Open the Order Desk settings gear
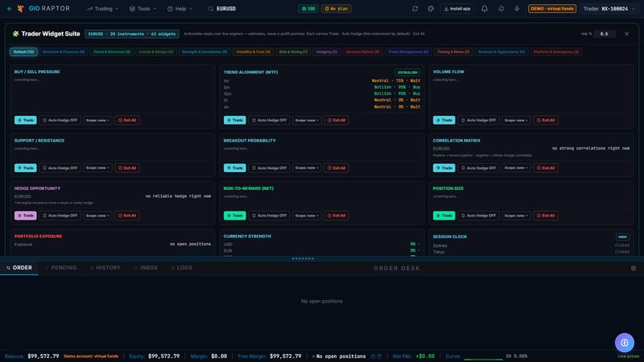The image size is (644, 362). point(634,268)
